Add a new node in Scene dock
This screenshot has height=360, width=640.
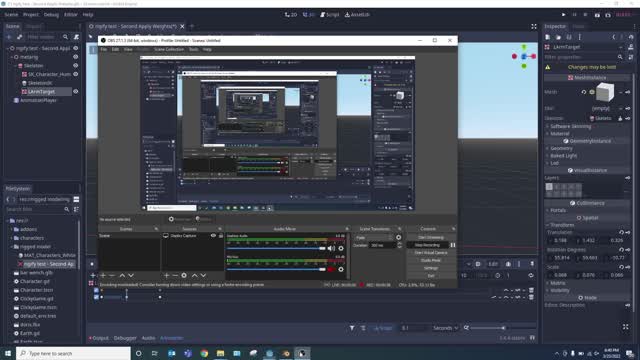click(9, 37)
